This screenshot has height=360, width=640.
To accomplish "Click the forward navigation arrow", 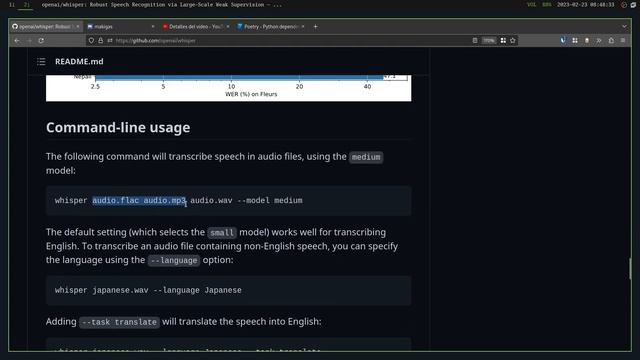I will click(29, 40).
